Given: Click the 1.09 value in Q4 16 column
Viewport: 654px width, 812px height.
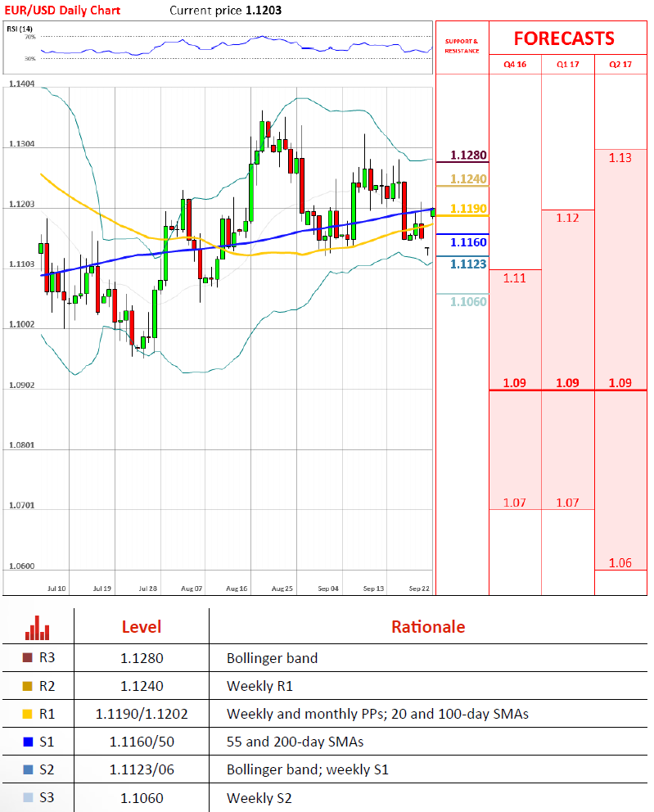Looking at the screenshot, I should coord(515,383).
